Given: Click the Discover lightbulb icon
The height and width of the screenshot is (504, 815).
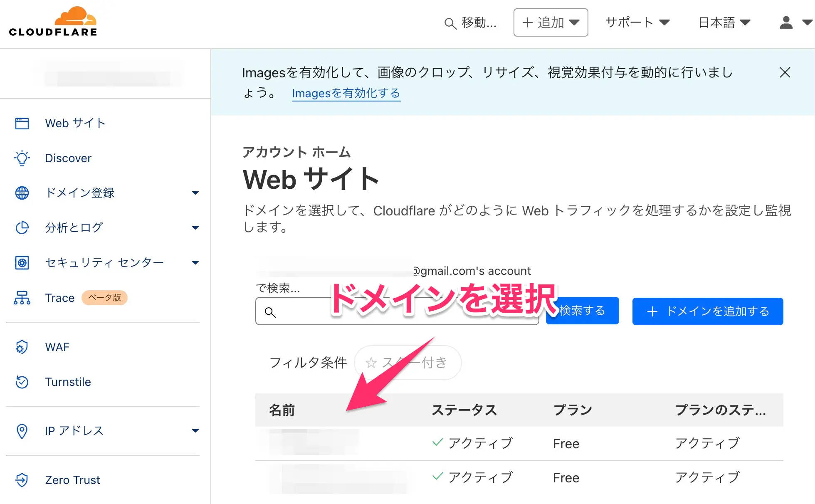Looking at the screenshot, I should (x=22, y=158).
